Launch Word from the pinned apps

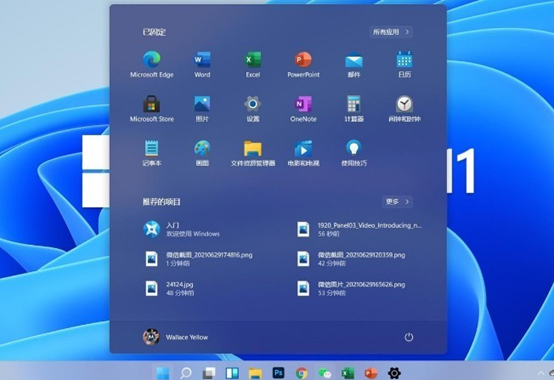pyautogui.click(x=202, y=64)
